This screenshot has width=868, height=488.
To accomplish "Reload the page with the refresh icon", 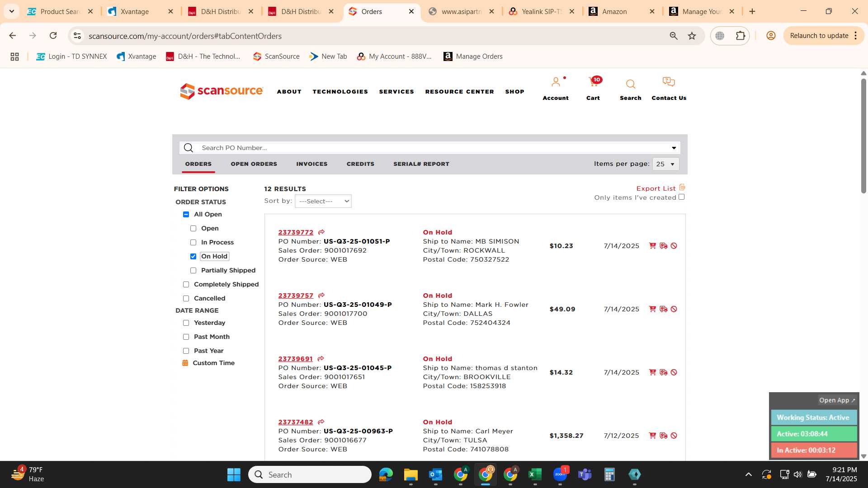I will [53, 36].
